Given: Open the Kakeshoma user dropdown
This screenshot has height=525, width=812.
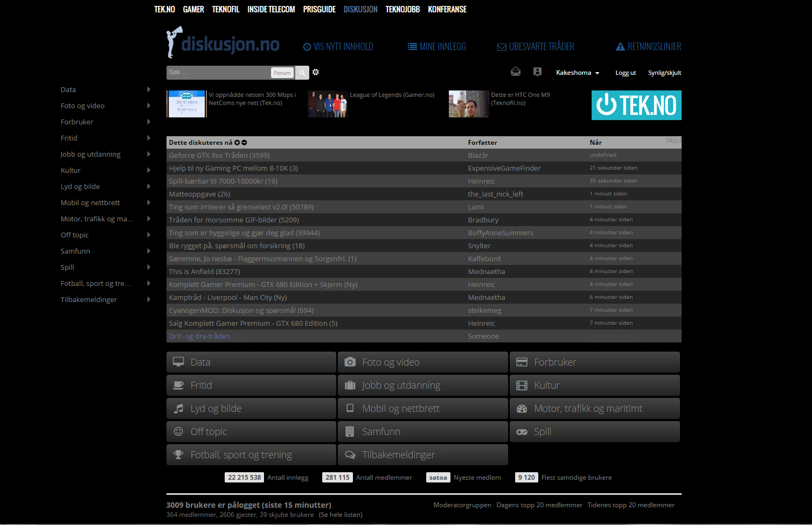Looking at the screenshot, I should click(x=577, y=72).
